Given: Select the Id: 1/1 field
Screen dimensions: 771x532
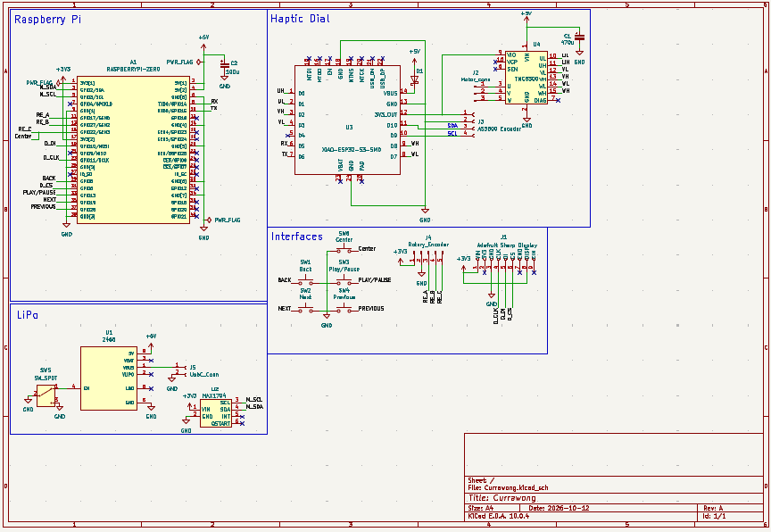Looking at the screenshot, I should click(715, 516).
